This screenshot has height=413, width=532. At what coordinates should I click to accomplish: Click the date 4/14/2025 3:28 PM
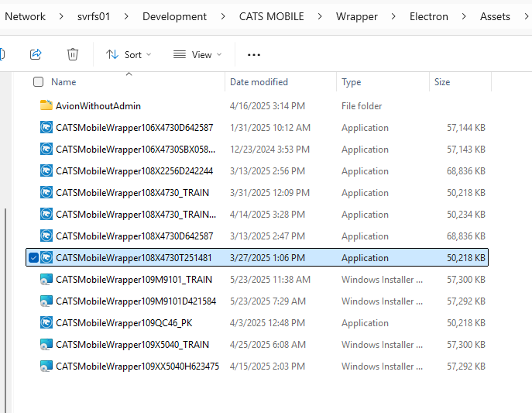pos(267,215)
